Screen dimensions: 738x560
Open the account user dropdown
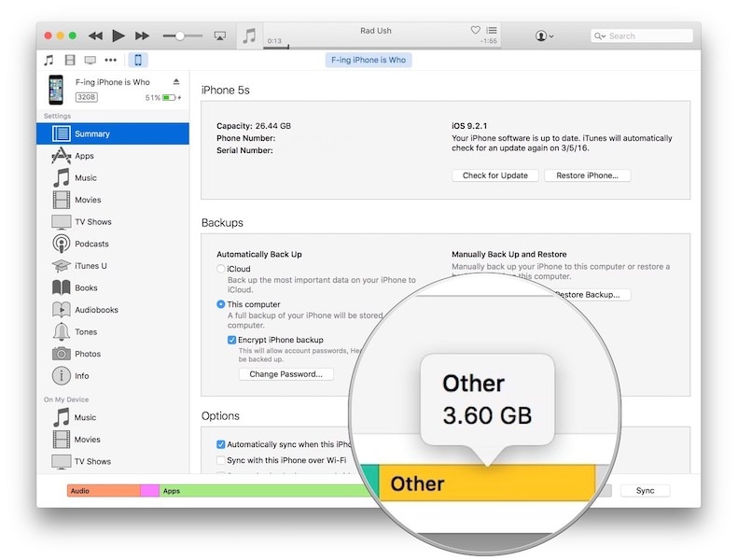coord(544,35)
